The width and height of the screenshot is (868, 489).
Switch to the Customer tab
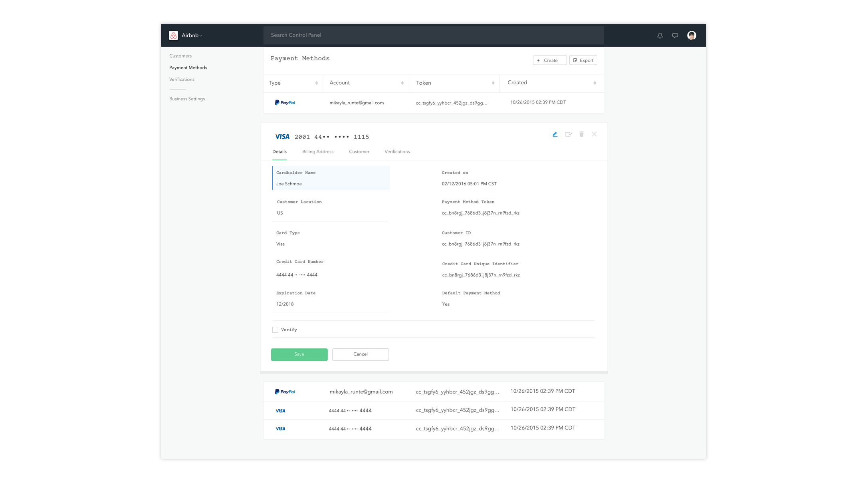coord(359,152)
